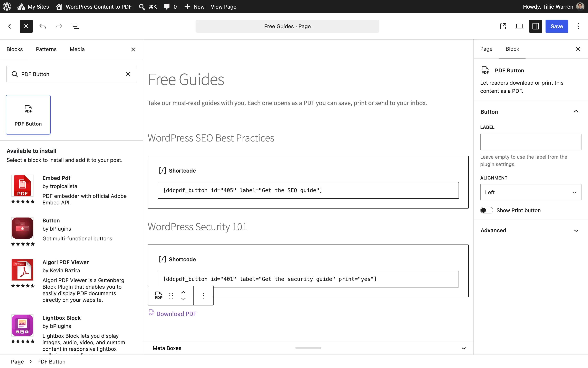Install the Lightbox Block by bPlugins

(71, 333)
